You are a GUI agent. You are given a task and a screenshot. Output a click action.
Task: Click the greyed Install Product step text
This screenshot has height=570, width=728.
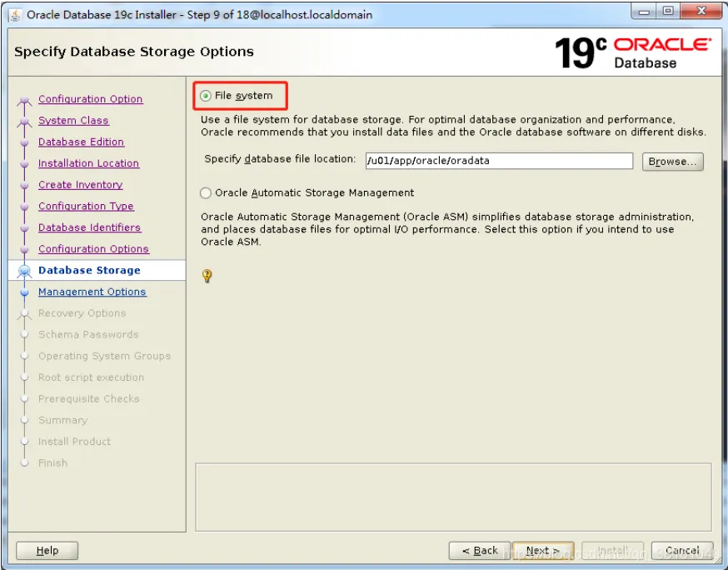point(74,442)
